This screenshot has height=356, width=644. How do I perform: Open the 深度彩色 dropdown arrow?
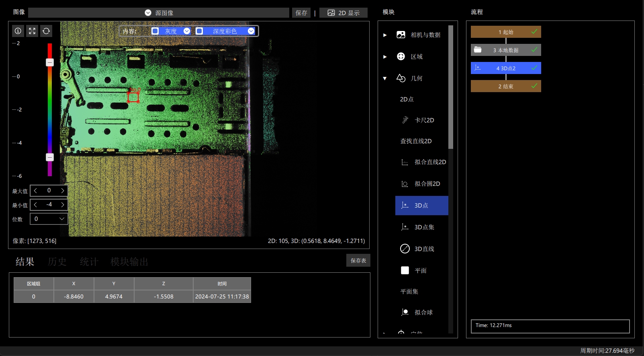pos(251,31)
